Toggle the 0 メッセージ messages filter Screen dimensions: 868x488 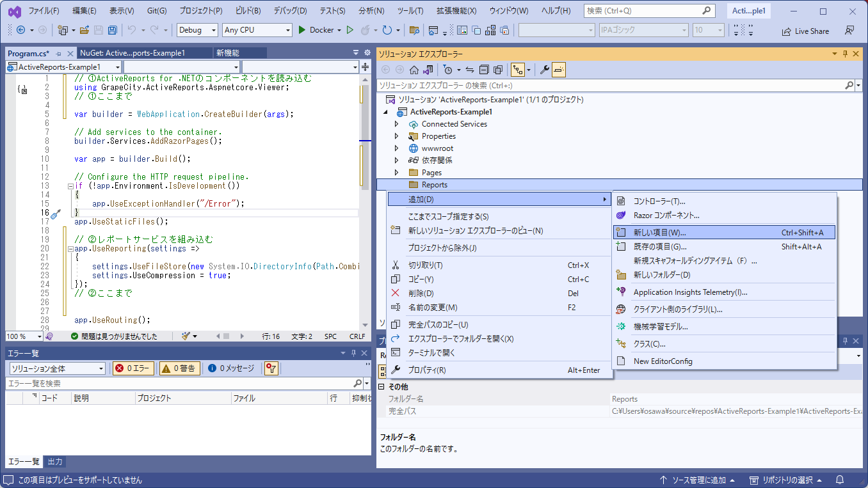point(232,368)
